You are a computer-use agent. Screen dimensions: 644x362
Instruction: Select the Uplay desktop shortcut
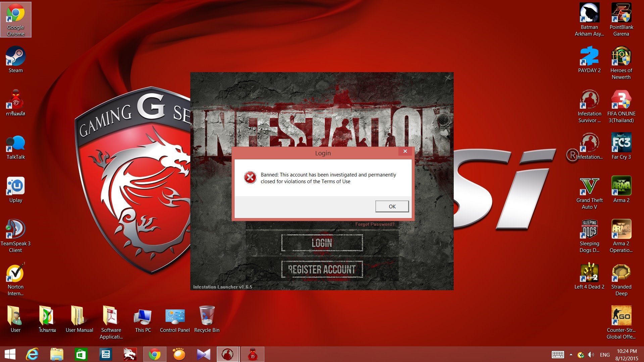click(16, 190)
